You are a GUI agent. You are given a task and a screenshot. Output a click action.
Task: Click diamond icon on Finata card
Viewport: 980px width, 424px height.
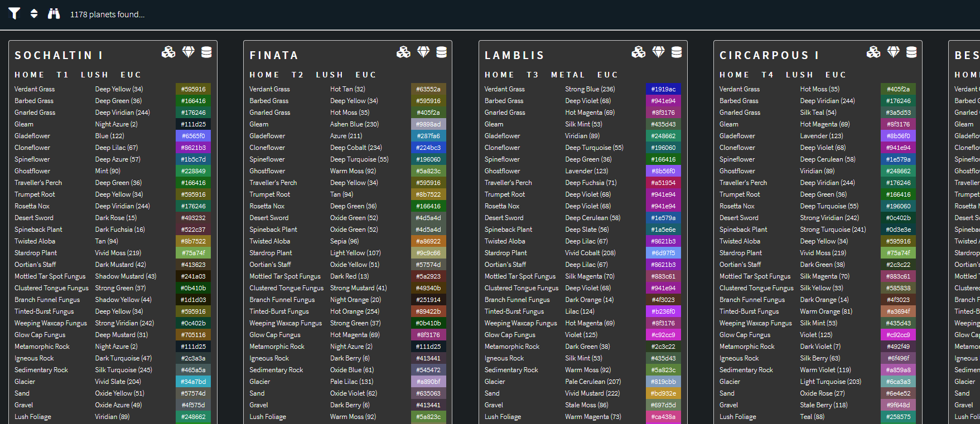point(423,52)
